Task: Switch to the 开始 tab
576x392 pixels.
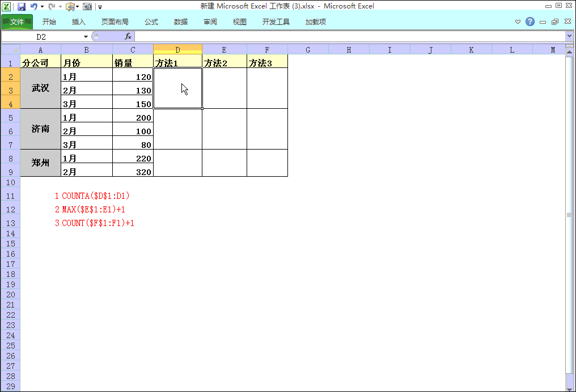Action: 49,22
